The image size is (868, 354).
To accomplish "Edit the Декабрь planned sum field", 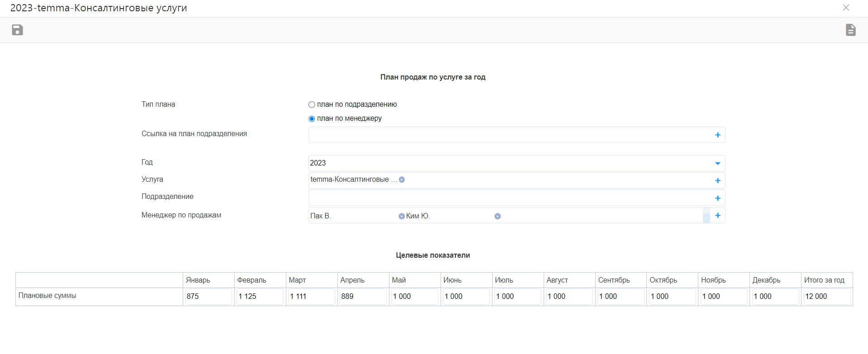I will 776,297.
